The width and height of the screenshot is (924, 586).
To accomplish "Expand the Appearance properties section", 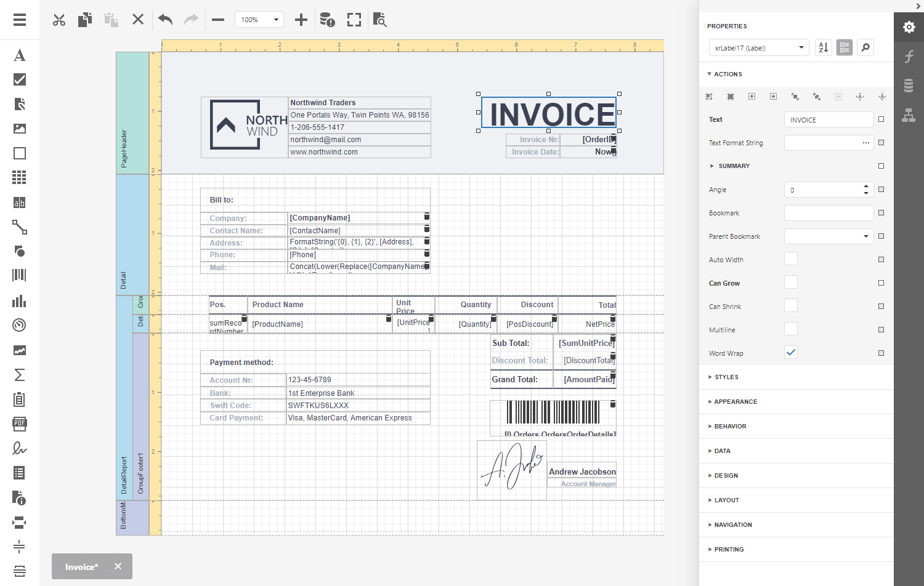I will (736, 401).
